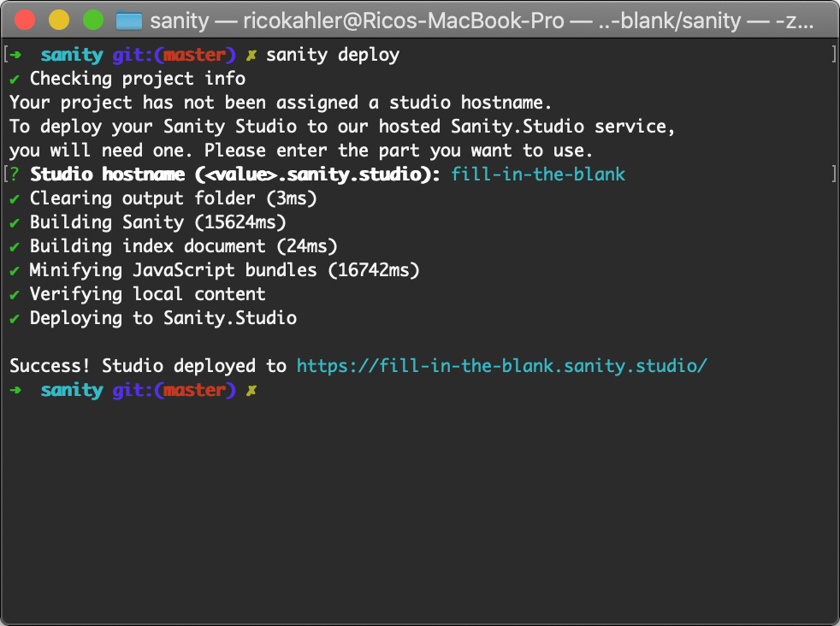Click the git master branch label on top prompt

[175, 54]
